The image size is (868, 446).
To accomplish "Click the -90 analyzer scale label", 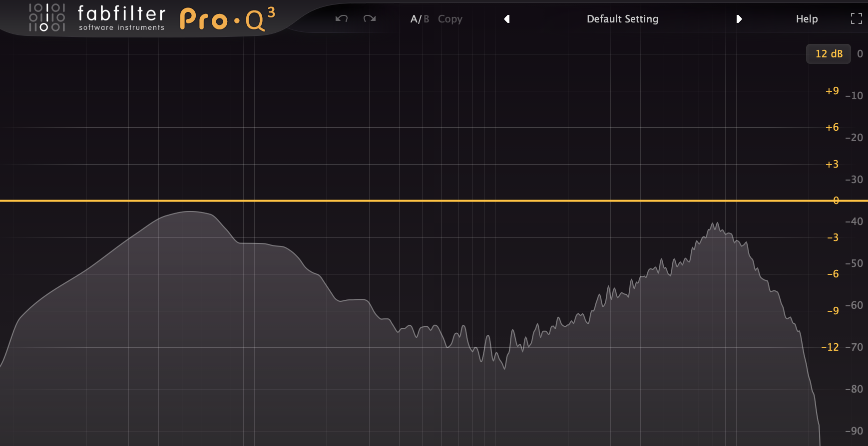I will [854, 431].
